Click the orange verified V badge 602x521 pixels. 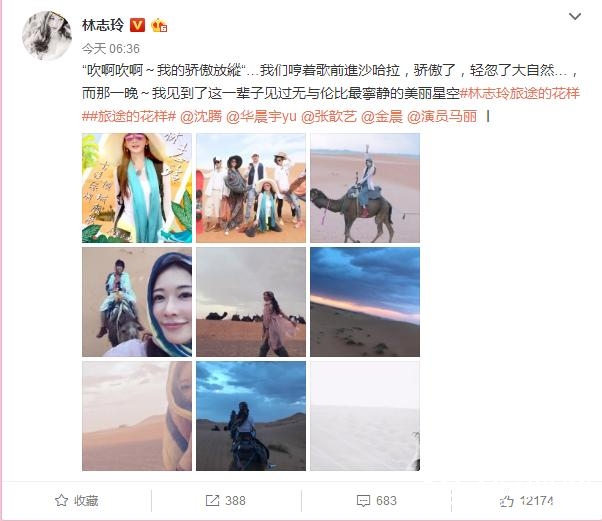tap(137, 25)
